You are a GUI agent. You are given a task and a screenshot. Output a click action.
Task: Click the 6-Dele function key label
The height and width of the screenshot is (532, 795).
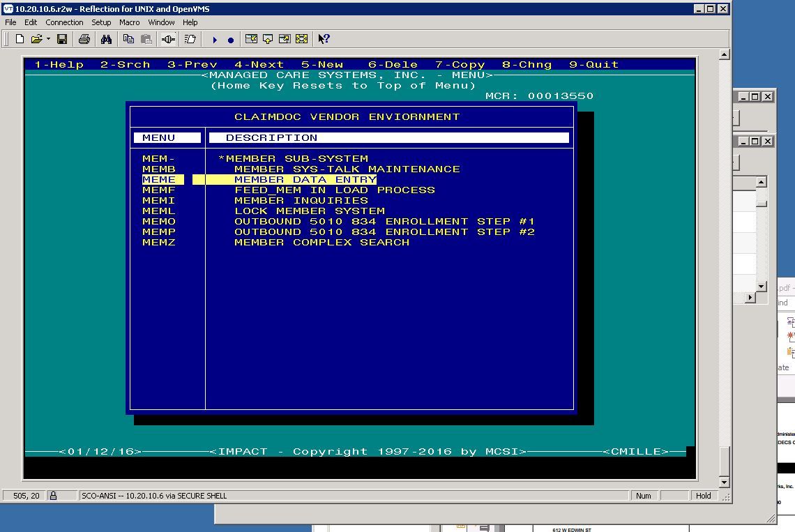(x=393, y=64)
